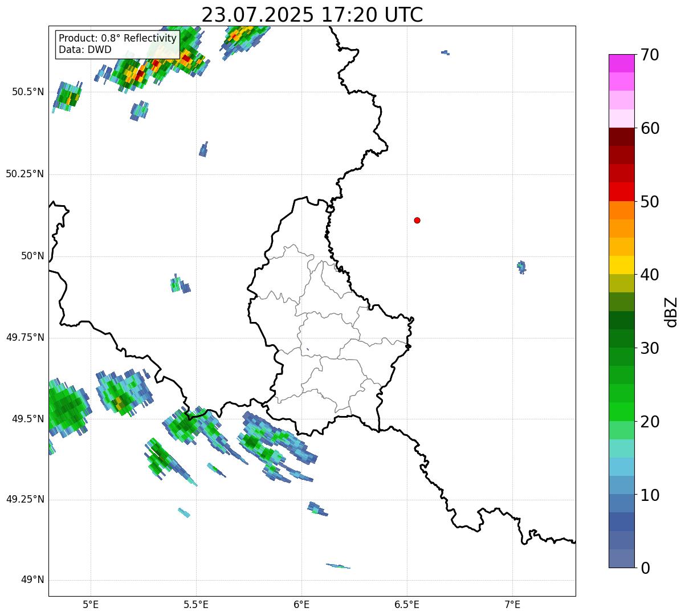Click the 10 colorbar tick label
This screenshot has width=685, height=616.
click(x=650, y=495)
